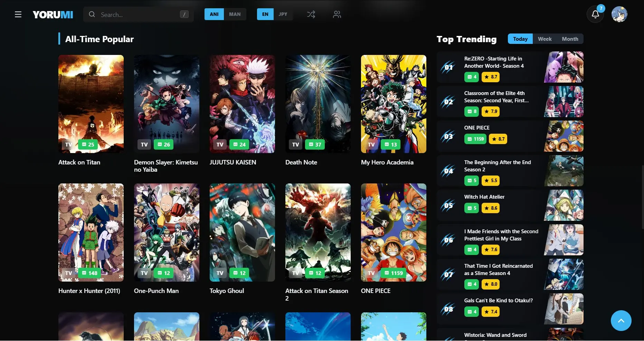Click the page vertical scrollbar
Image resolution: width=644 pixels, height=341 pixels.
(642, 197)
